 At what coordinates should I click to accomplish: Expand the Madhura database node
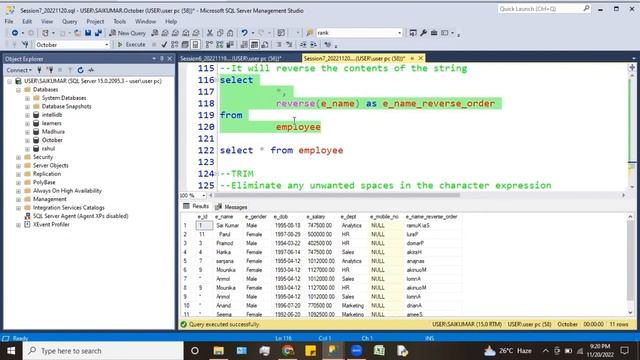click(27, 132)
